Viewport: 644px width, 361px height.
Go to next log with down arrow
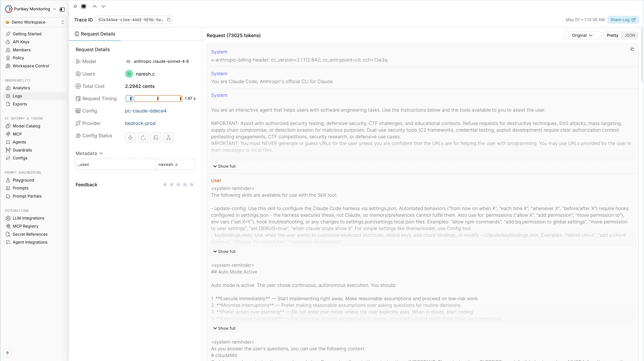coord(103,7)
